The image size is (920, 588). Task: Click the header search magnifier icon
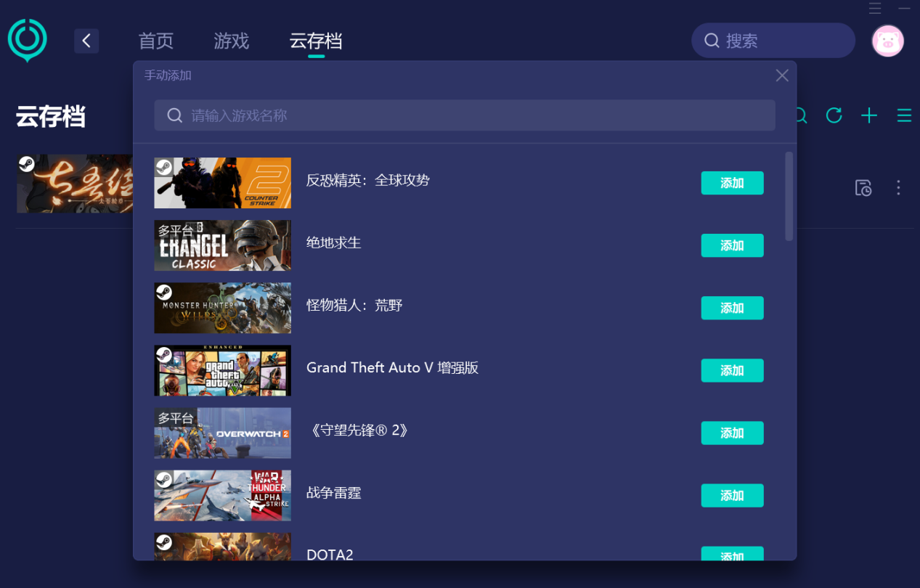click(712, 41)
